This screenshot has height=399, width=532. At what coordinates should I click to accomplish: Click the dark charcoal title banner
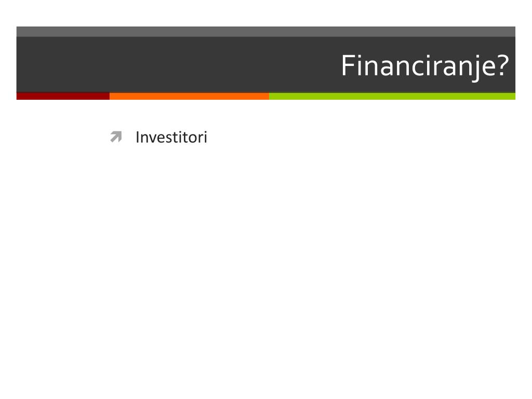click(x=265, y=64)
